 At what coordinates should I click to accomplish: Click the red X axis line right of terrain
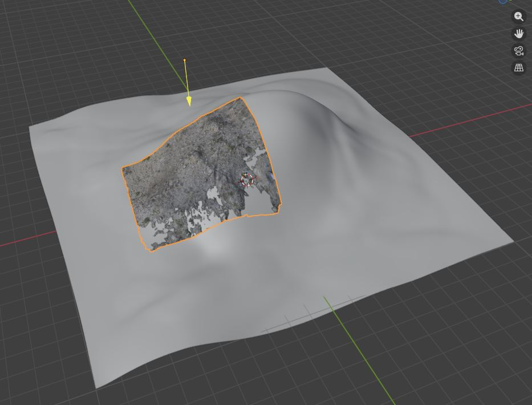468,121
